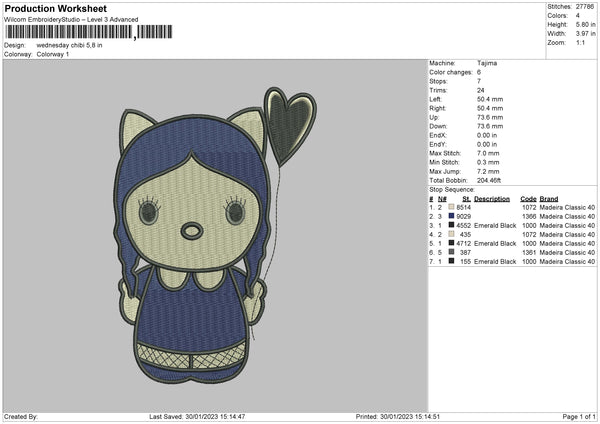Screen dimensions: 600x424
Task: Click the Stitches value '27786'
Action: click(585, 7)
